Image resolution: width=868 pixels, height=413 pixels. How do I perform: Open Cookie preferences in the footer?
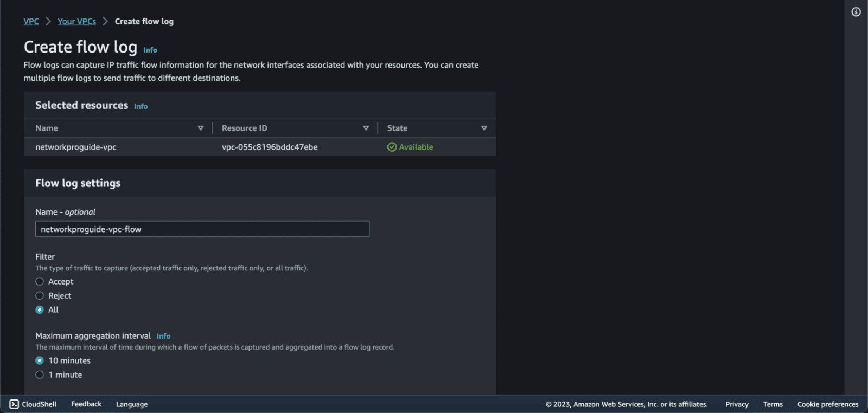[828, 404]
